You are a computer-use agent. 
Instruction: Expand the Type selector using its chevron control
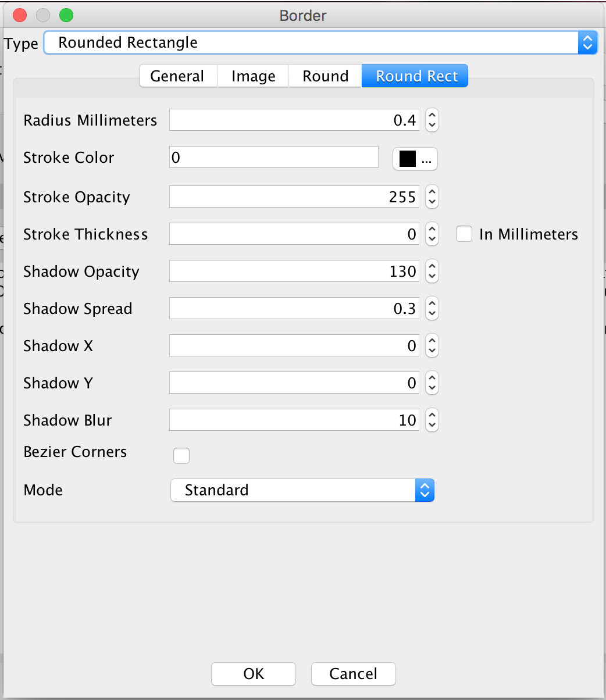pos(587,42)
